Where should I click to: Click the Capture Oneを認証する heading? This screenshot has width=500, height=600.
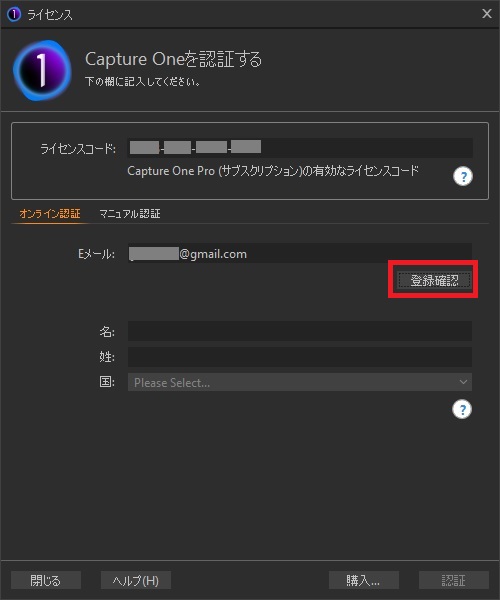click(x=174, y=59)
